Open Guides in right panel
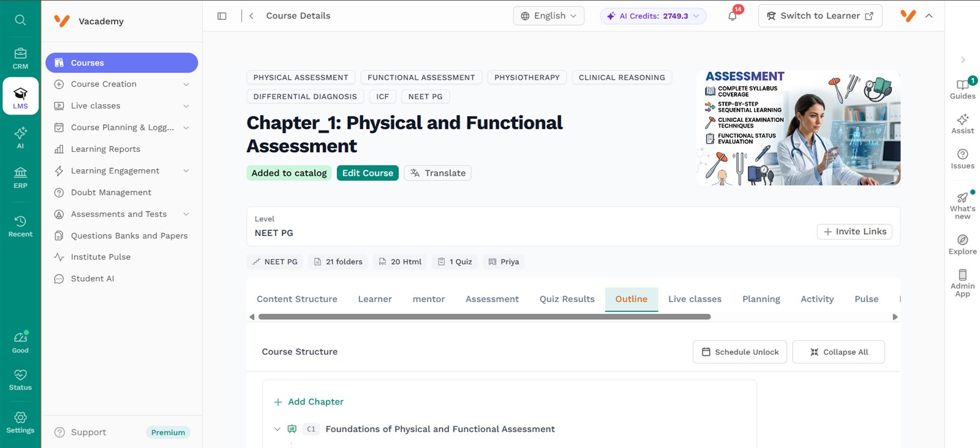 [963, 89]
